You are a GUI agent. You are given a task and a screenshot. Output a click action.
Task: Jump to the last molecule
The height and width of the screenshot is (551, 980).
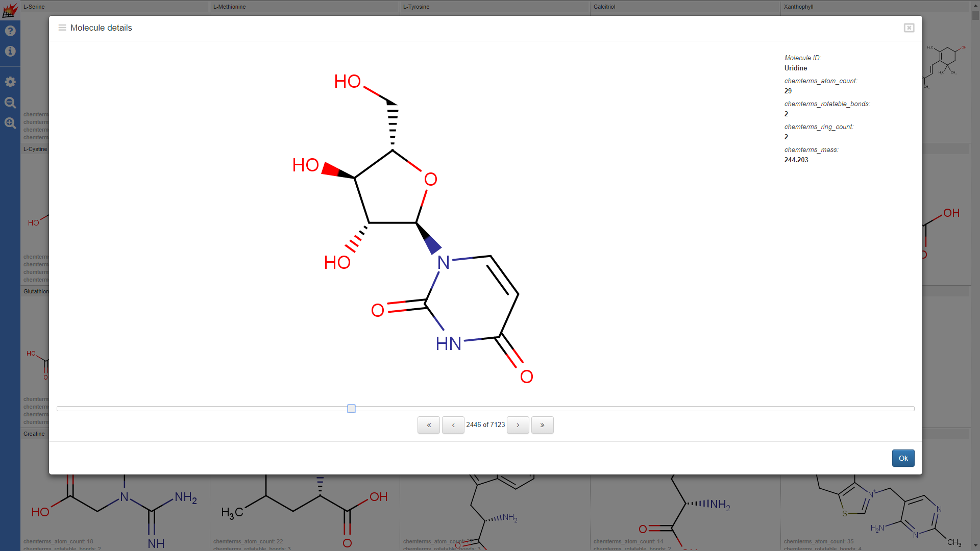[x=542, y=425]
